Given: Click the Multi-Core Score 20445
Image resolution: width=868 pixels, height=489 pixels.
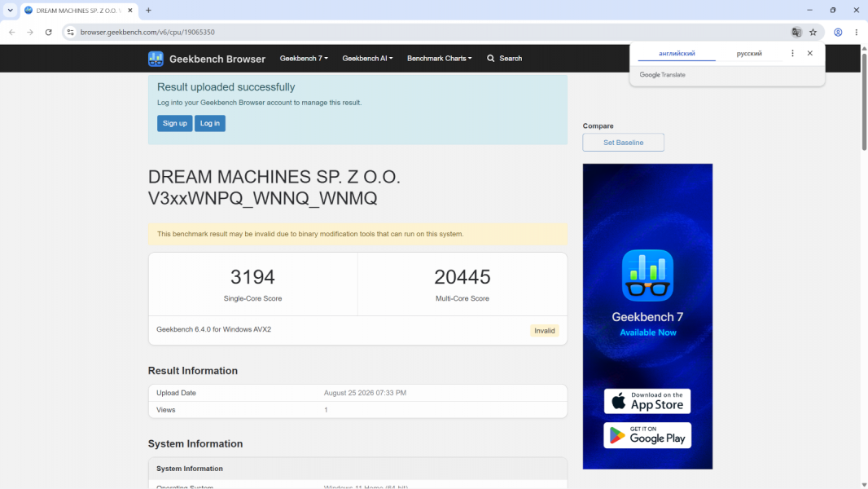Looking at the screenshot, I should point(462,277).
